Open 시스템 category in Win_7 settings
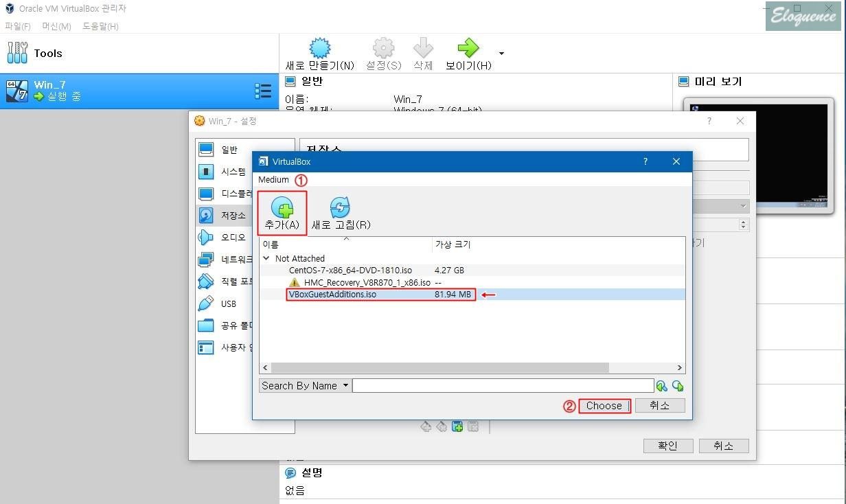The image size is (846, 504). (x=224, y=172)
